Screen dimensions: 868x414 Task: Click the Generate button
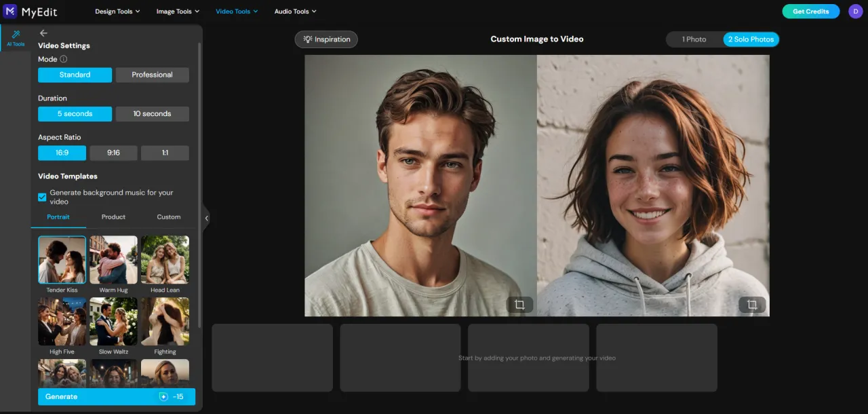[117, 396]
